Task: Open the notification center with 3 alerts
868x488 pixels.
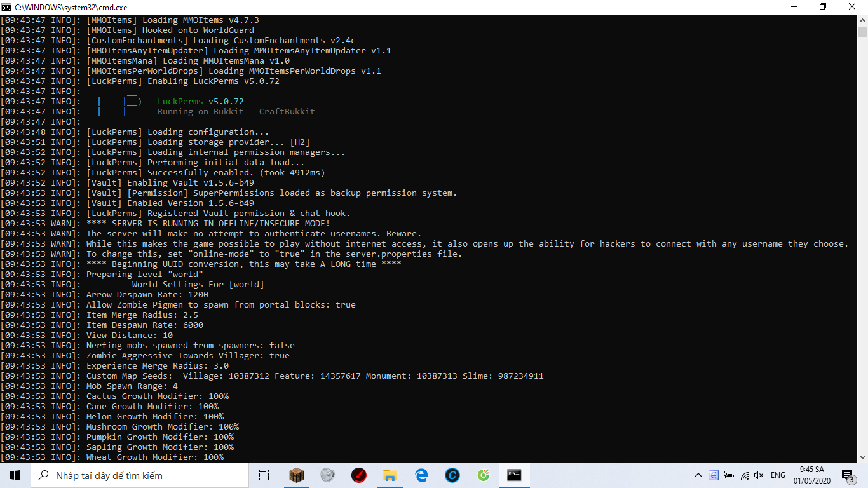Action: click(x=848, y=475)
